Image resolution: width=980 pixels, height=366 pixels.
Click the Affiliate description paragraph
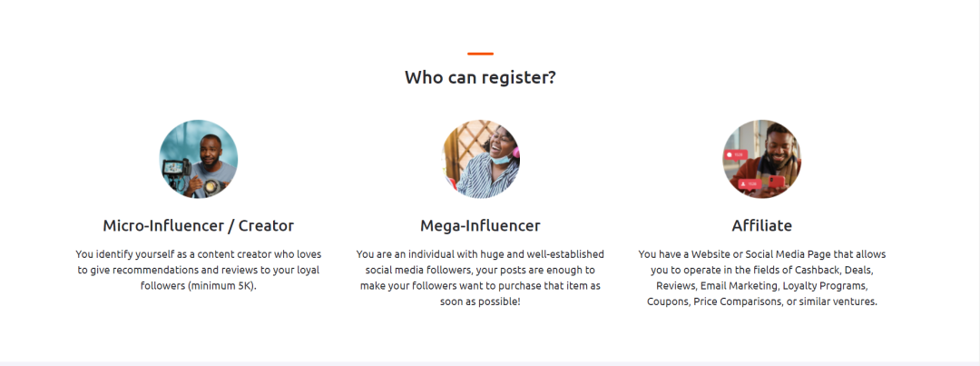click(x=761, y=277)
